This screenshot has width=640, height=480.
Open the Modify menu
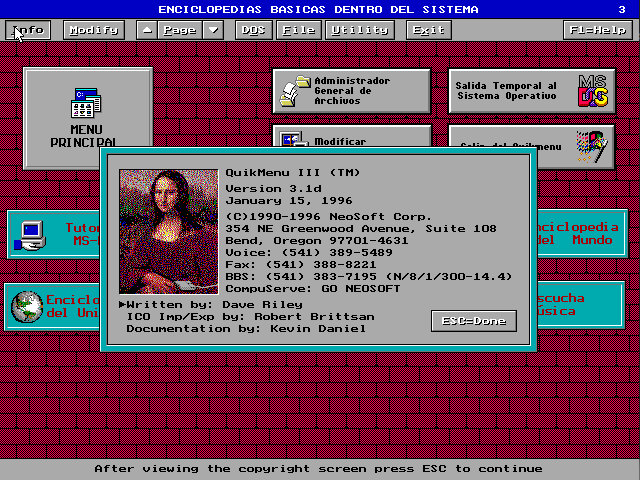coord(94,30)
